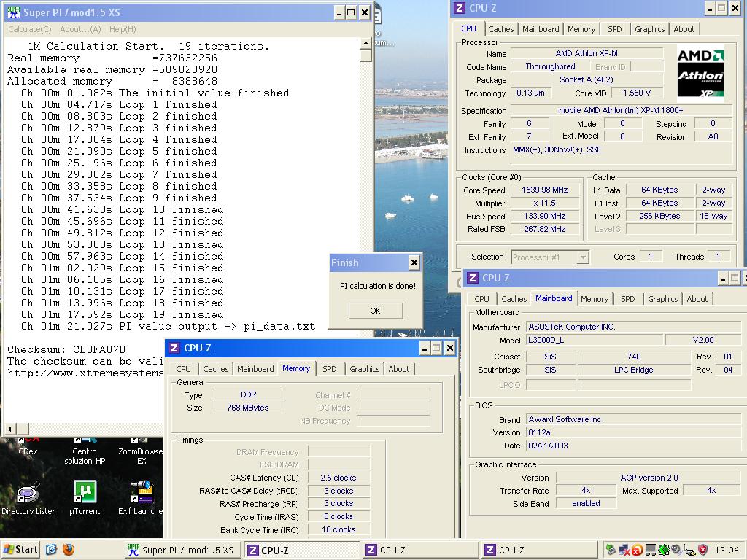Click the Multiplier value x 11.5
The height and width of the screenshot is (560, 747).
(x=544, y=203)
